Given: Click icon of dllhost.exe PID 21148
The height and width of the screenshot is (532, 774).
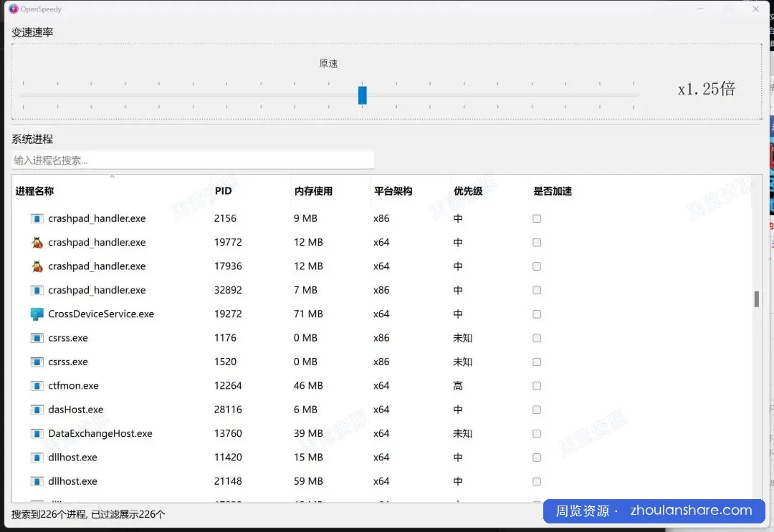Looking at the screenshot, I should tap(37, 481).
